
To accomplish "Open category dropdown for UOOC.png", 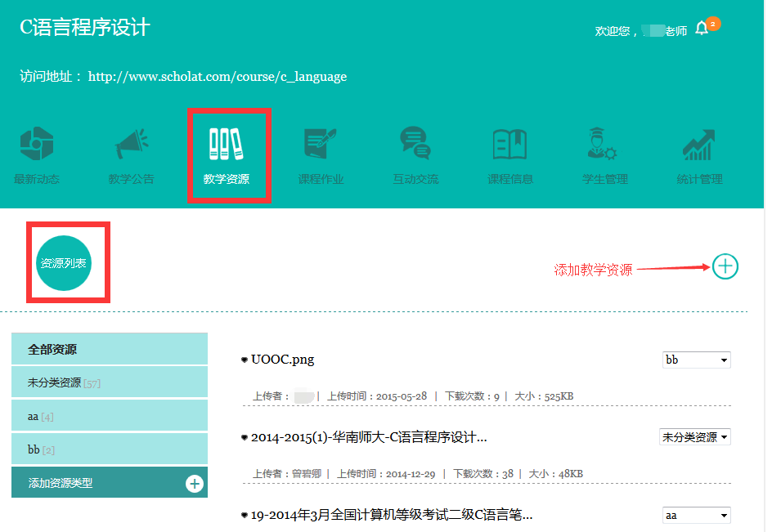I will tap(696, 360).
